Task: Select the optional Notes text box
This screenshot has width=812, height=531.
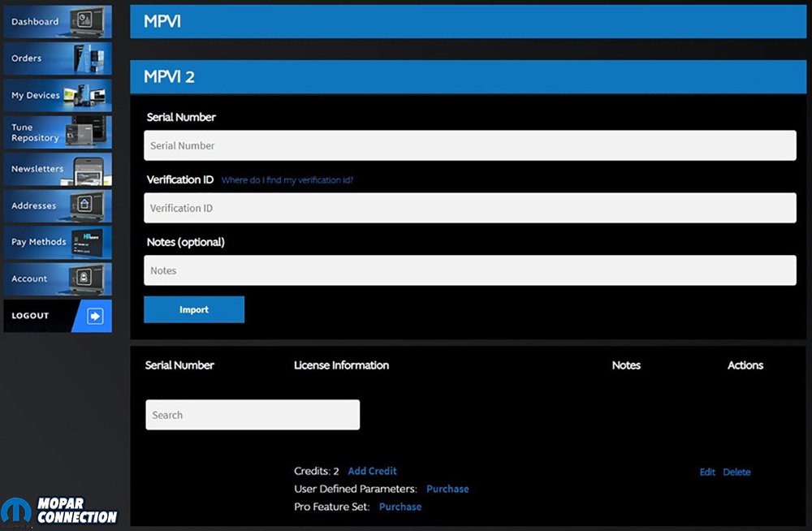Action: tap(469, 270)
